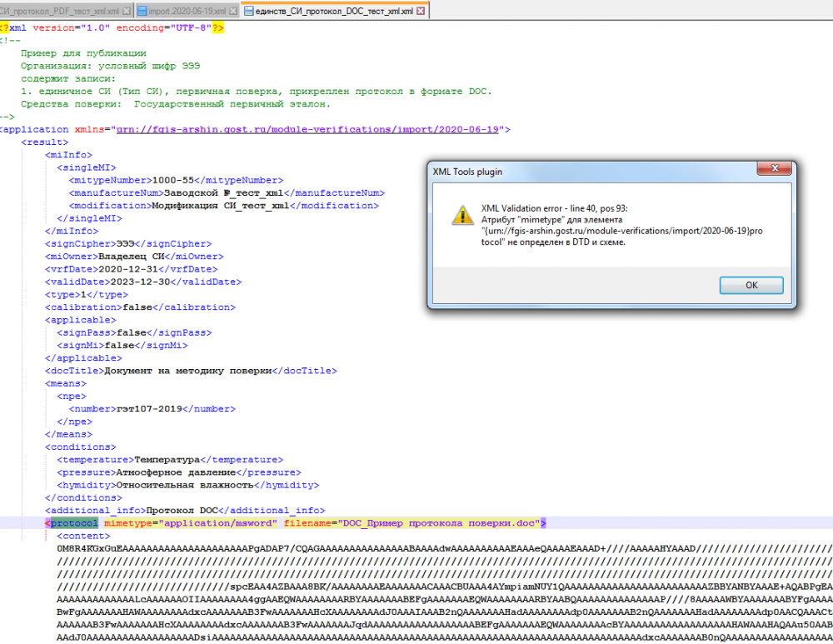Close the СИ_протокол_PDF_тест_xml.xml tab
The height and width of the screenshot is (644, 833).
coord(126,12)
